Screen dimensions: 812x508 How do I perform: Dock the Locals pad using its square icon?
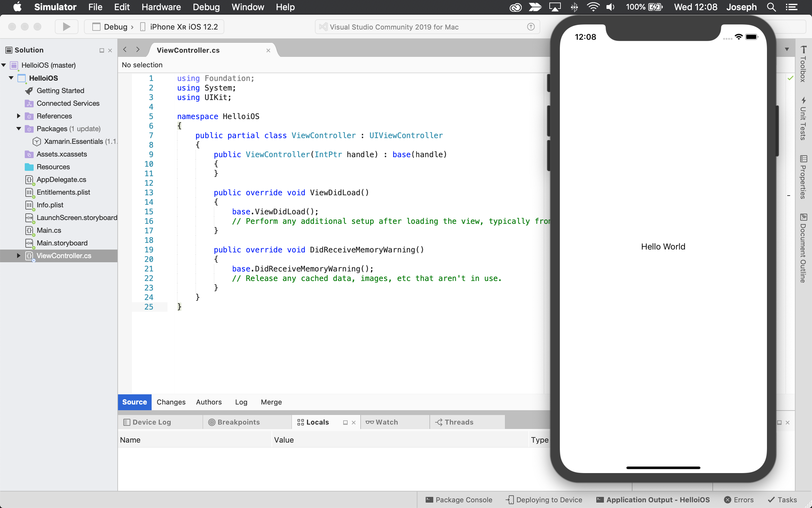tap(345, 423)
